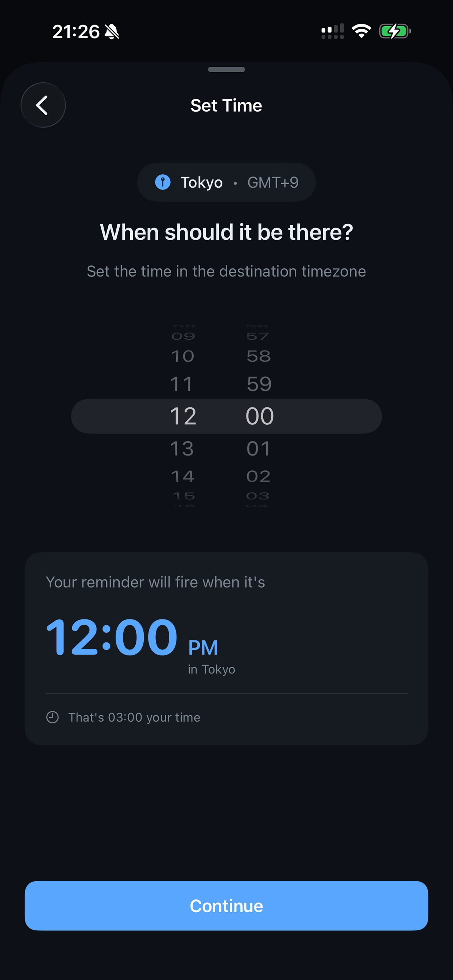Tap the Continue button

[x=226, y=905]
